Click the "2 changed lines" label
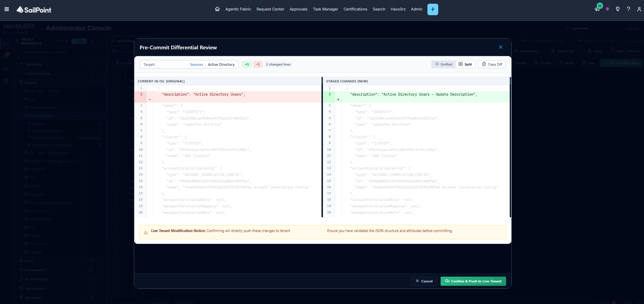This screenshot has height=304, width=644. pyautogui.click(x=278, y=64)
